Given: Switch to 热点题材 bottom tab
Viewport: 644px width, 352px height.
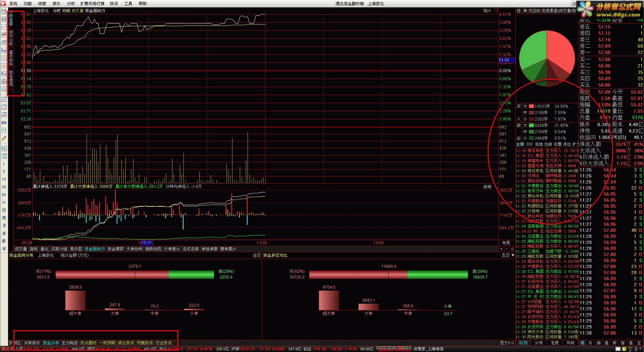Looking at the screenshot, I should pos(88,343).
